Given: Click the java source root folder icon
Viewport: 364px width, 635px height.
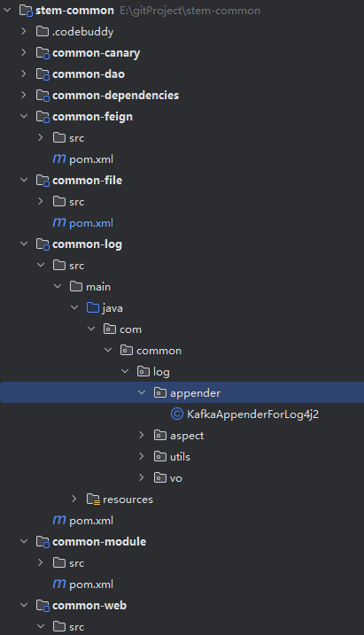Looking at the screenshot, I should [x=93, y=308].
